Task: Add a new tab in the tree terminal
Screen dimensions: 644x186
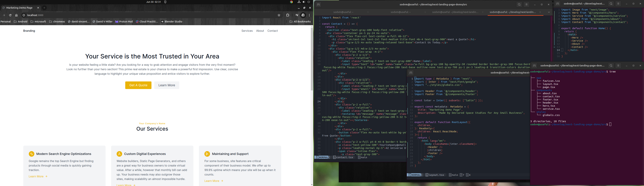Action: 534,66
